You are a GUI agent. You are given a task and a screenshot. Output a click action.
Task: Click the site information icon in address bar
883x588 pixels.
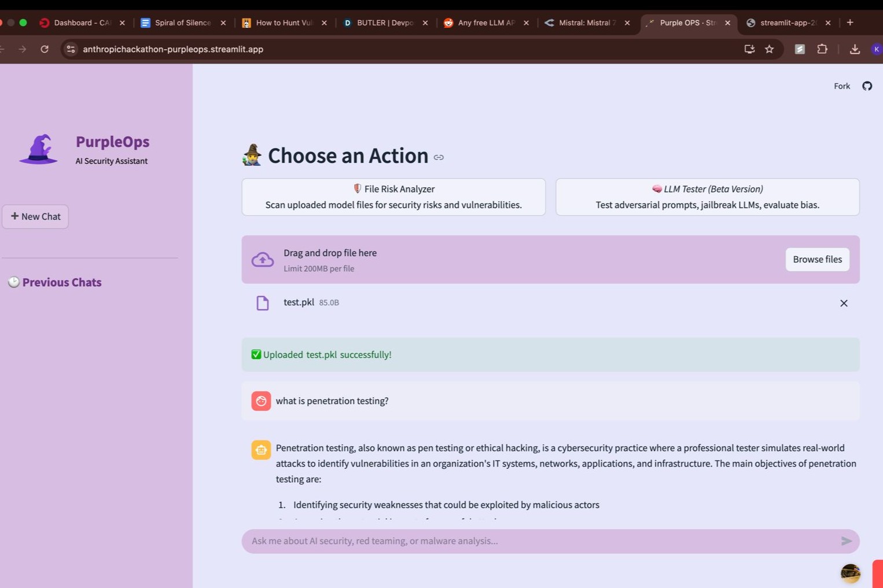click(71, 49)
